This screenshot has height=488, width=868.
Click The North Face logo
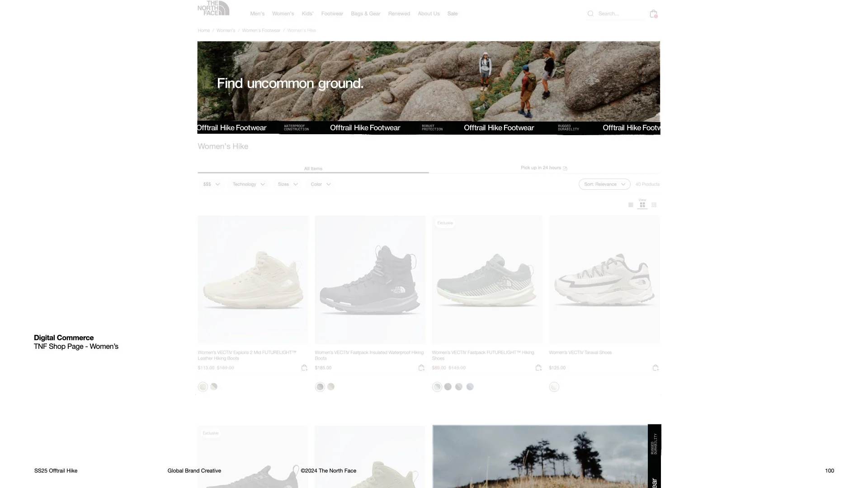(x=213, y=9)
